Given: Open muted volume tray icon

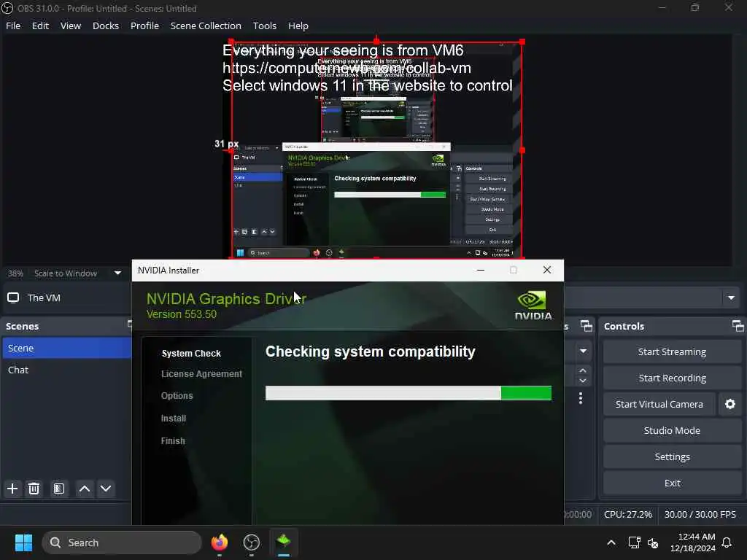Looking at the screenshot, I should coord(653,542).
